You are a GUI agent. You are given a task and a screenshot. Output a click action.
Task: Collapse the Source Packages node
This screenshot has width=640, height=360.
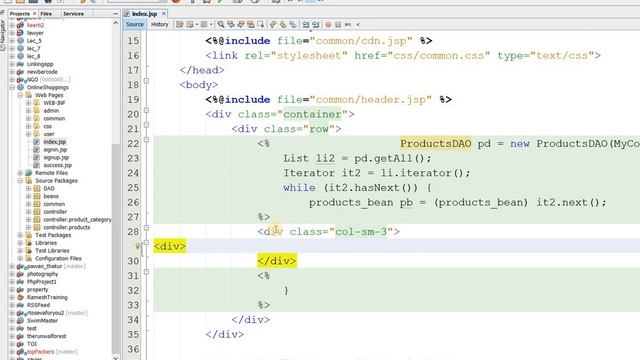(20, 180)
